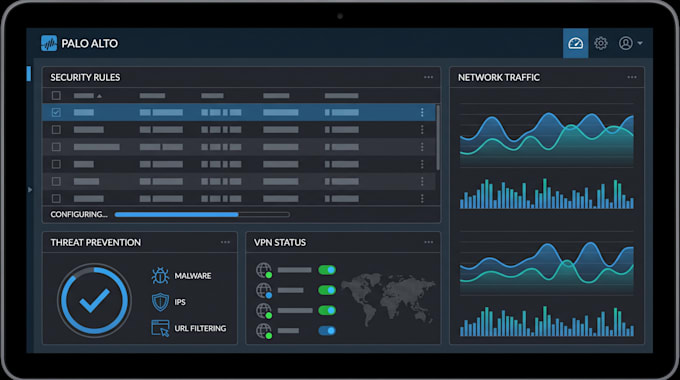The image size is (680, 380).
Task: Click the VPN world map
Action: pyautogui.click(x=388, y=299)
